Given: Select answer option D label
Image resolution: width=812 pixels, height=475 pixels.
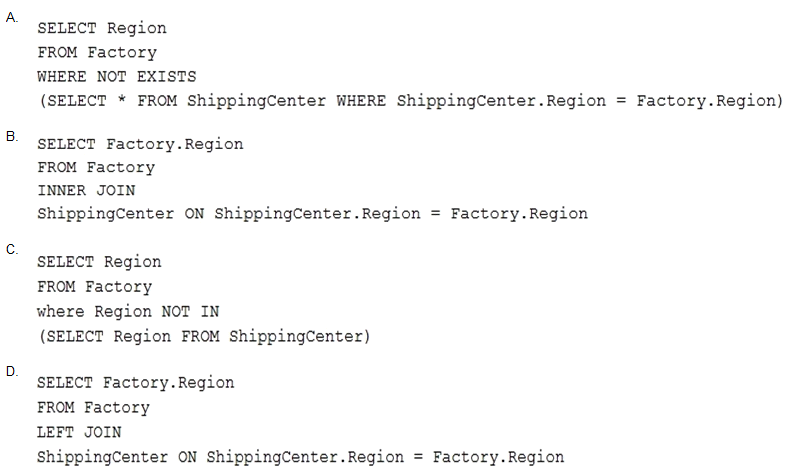Looking at the screenshot, I should click(12, 371).
